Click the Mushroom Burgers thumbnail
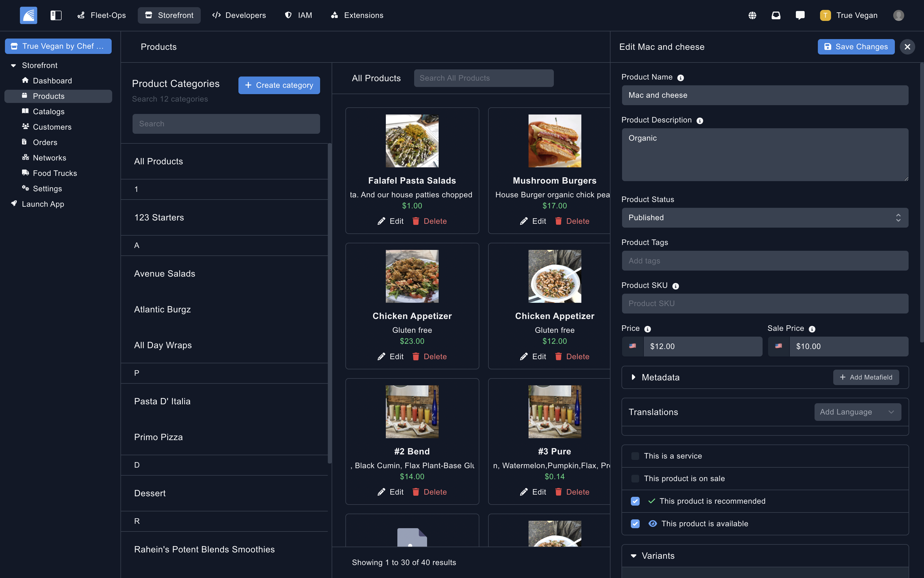This screenshot has height=578, width=924. [555, 141]
